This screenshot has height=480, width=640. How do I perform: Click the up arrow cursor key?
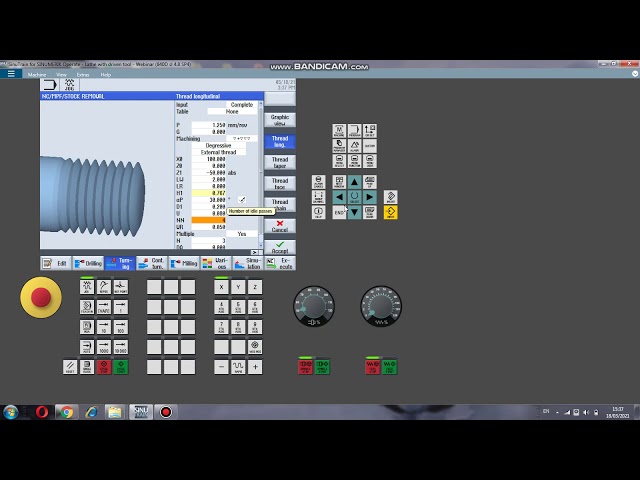click(x=354, y=182)
